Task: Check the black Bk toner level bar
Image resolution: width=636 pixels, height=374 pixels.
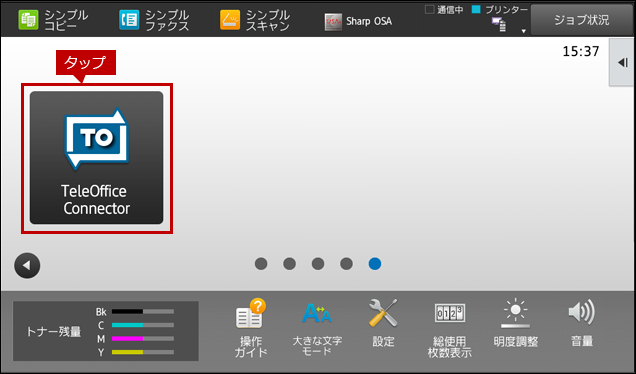Action: [x=143, y=312]
